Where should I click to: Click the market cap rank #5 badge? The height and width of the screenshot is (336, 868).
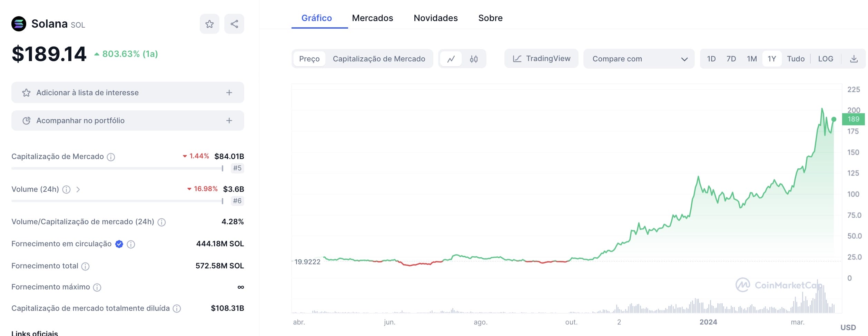(237, 168)
